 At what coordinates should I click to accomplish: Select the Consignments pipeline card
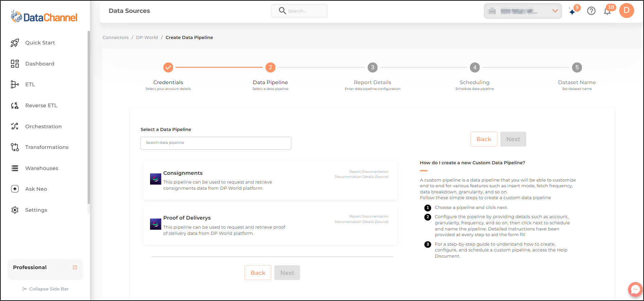270,180
